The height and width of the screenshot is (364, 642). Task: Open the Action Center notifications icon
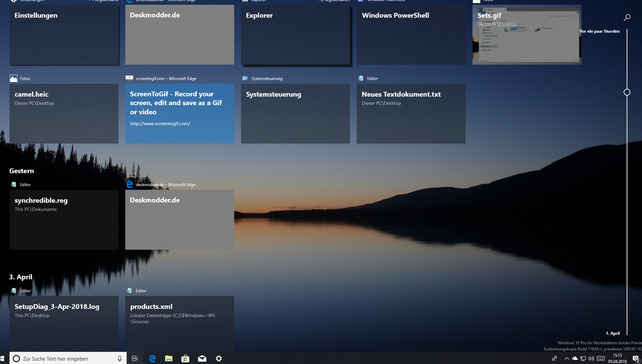tap(636, 359)
